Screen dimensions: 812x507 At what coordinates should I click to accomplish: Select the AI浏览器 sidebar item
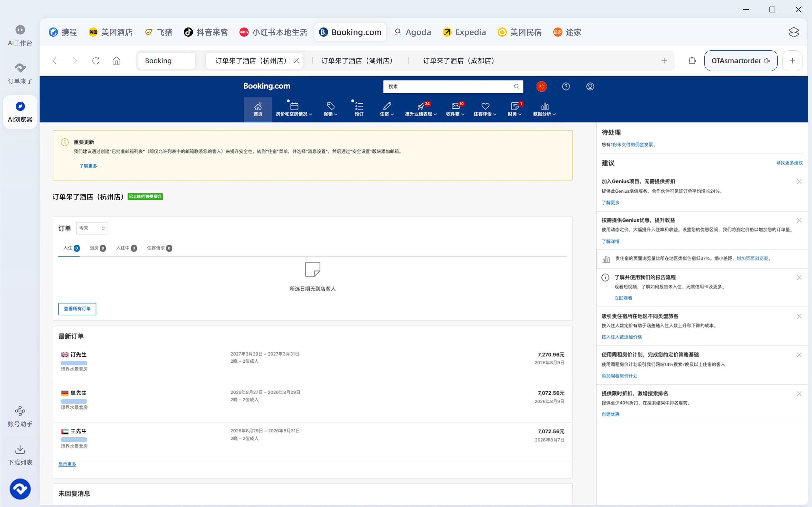[x=20, y=112]
